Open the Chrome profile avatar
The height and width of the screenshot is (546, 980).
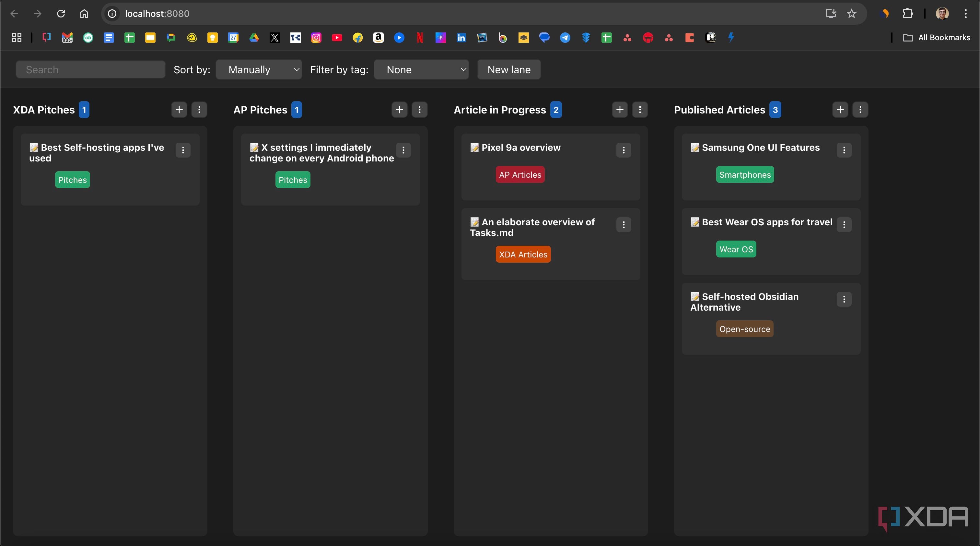coord(942,14)
